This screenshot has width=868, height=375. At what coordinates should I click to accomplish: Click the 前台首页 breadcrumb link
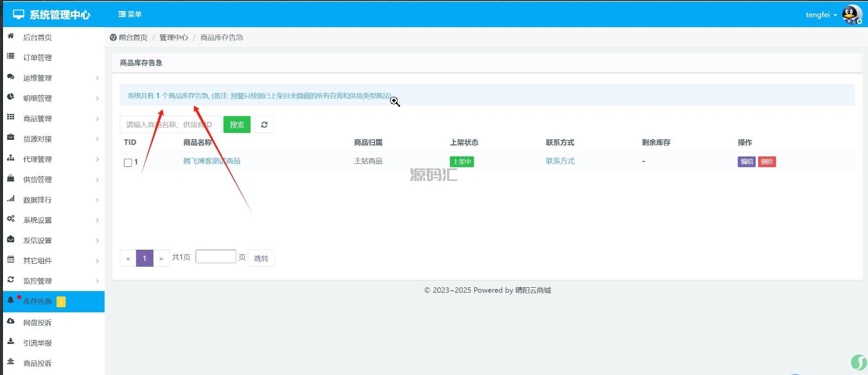coord(133,38)
